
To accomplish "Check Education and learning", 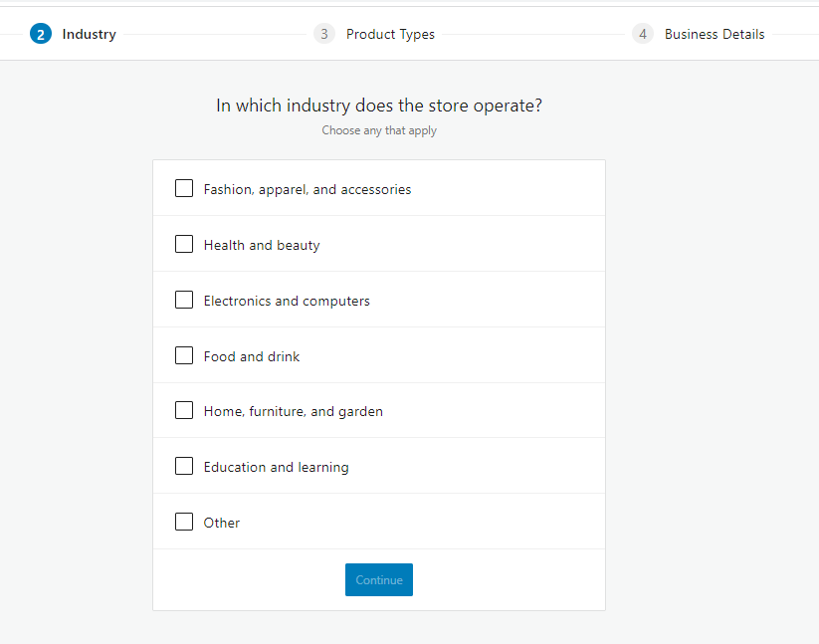I will pos(184,465).
